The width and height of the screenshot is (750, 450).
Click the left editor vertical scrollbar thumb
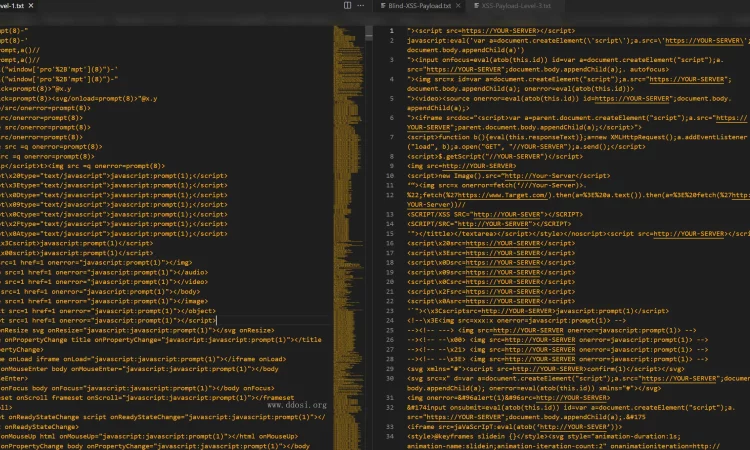coord(369,33)
